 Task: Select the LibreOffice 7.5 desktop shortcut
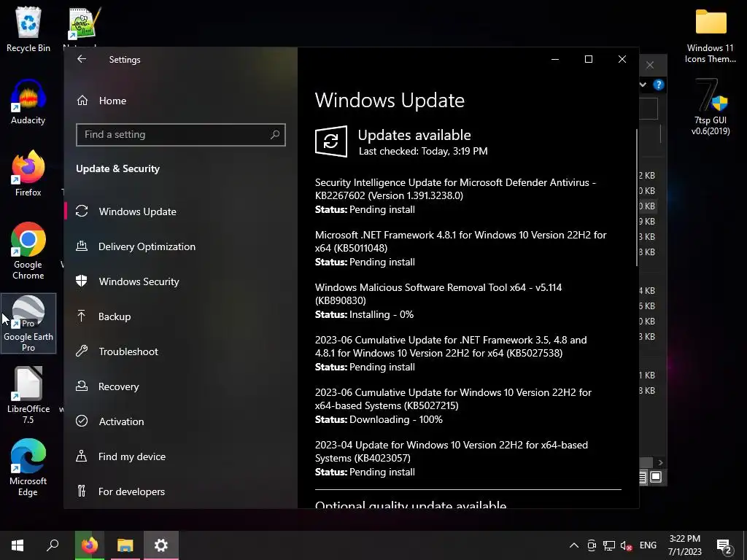28,395
